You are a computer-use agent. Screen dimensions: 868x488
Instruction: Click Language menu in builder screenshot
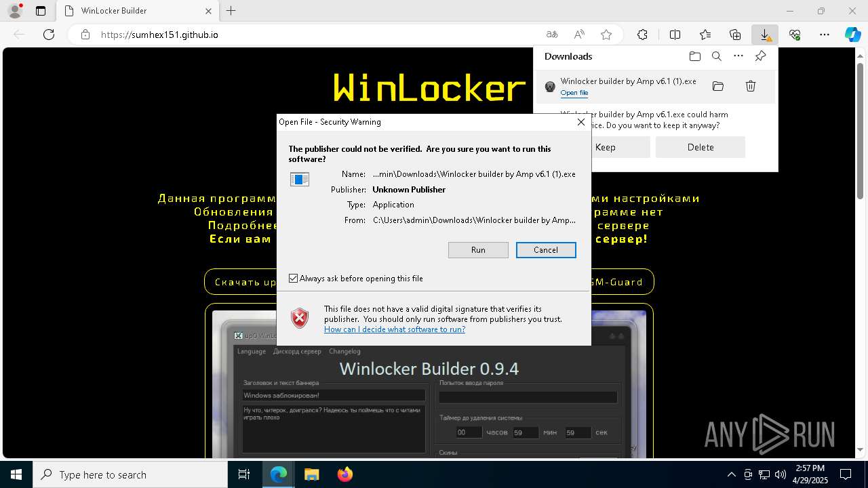click(x=252, y=351)
